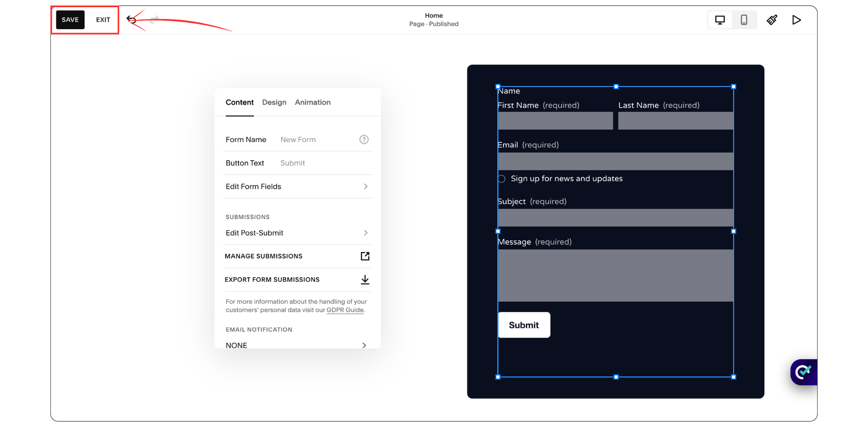Click the EMAIL NOTIFICATION heading
Screen dimensions: 868x427
[259, 330]
